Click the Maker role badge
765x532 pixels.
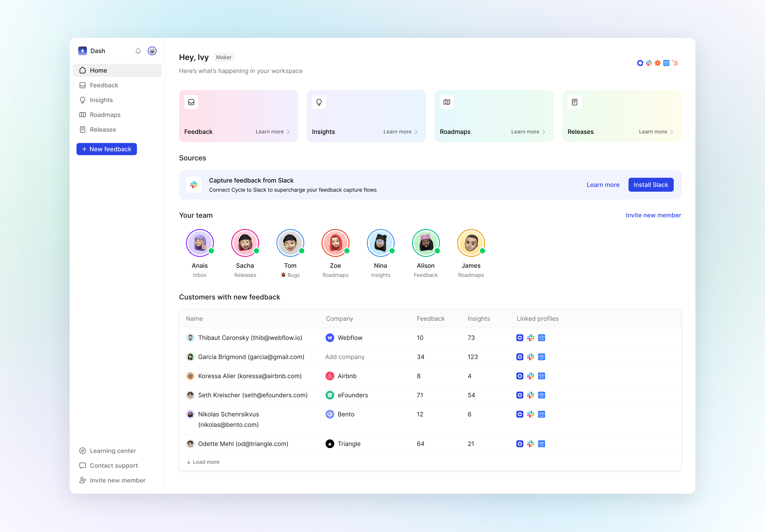pyautogui.click(x=224, y=57)
